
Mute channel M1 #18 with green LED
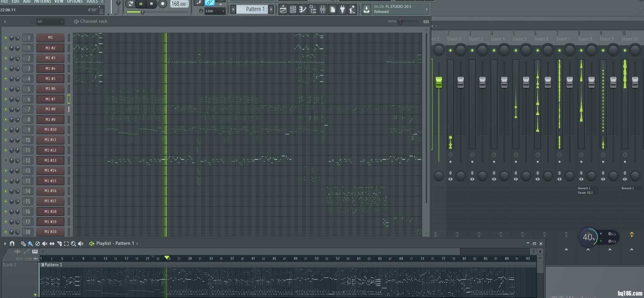click(5, 211)
